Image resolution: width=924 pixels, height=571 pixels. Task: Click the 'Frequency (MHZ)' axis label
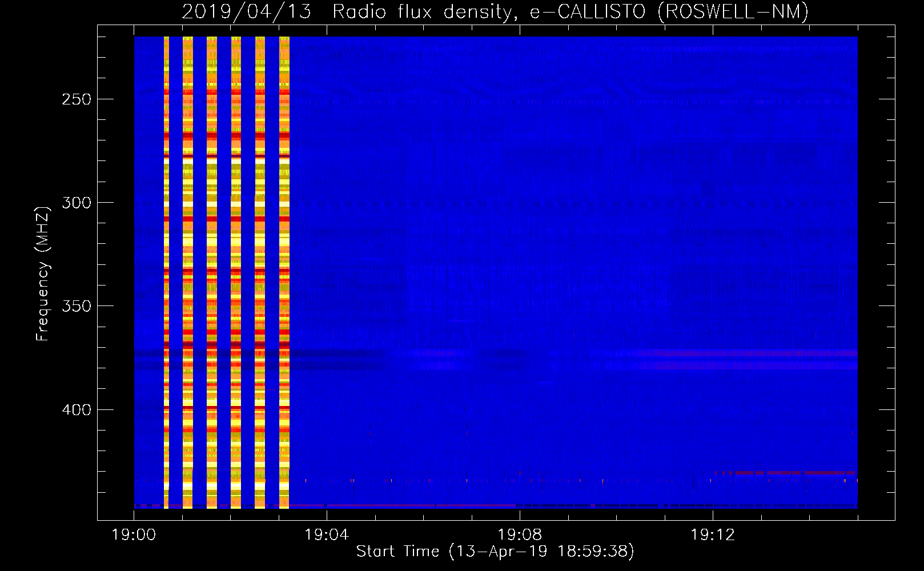point(43,274)
